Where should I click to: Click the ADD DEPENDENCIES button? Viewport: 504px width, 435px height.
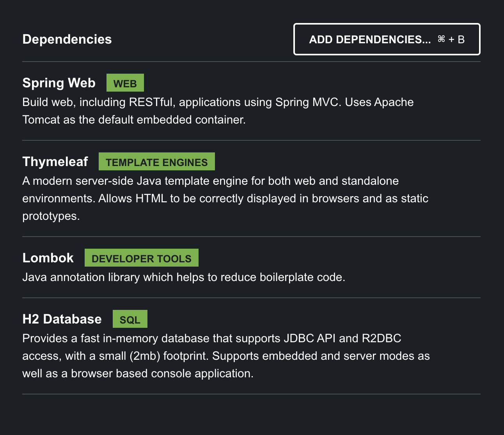(387, 39)
